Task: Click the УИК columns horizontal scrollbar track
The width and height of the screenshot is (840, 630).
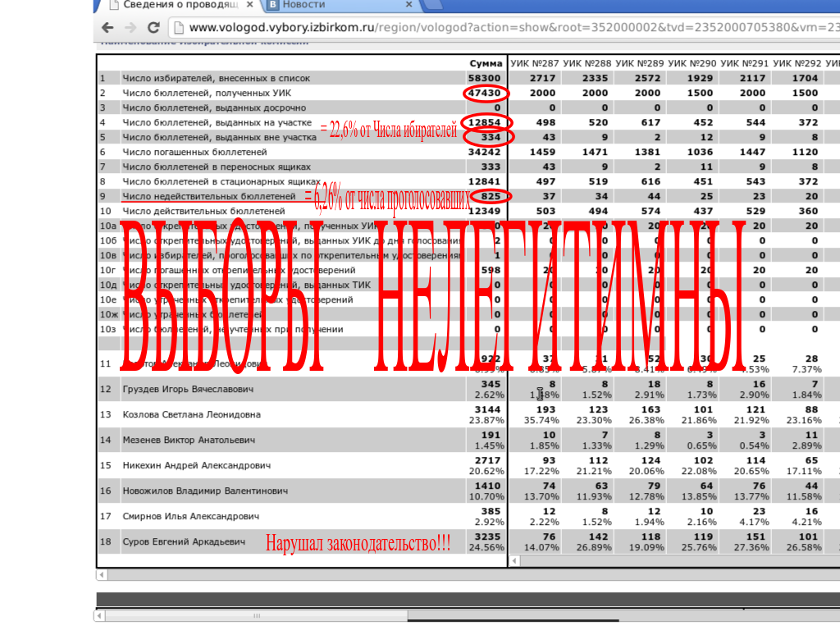Action: pyautogui.click(x=673, y=561)
